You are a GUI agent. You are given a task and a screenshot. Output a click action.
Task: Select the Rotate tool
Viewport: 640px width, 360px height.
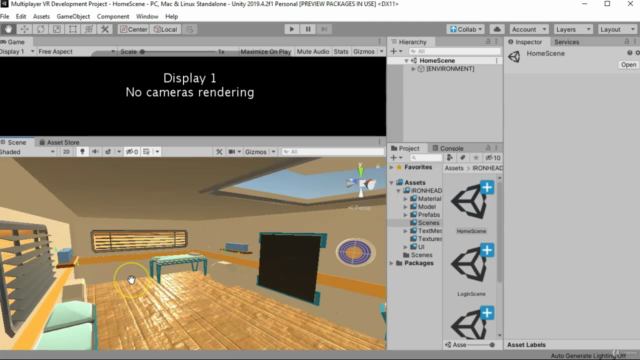point(40,29)
